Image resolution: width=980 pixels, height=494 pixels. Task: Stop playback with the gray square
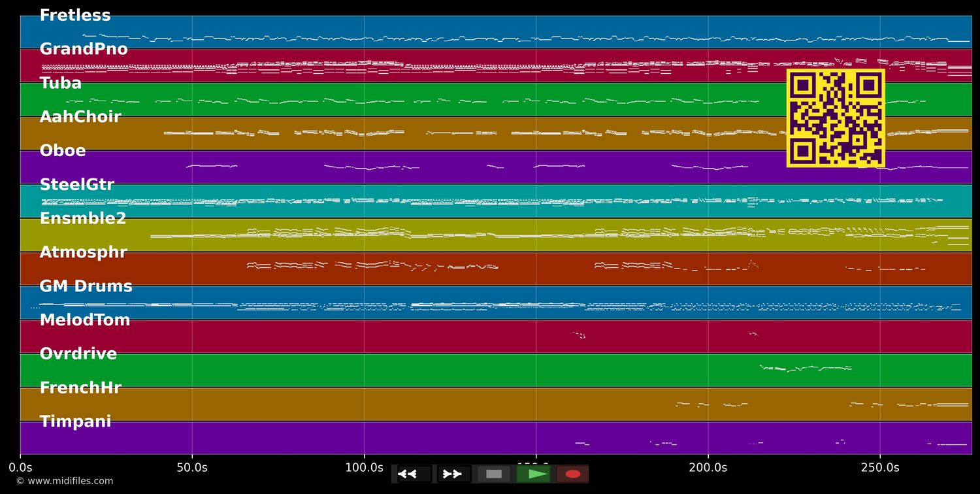(x=494, y=474)
